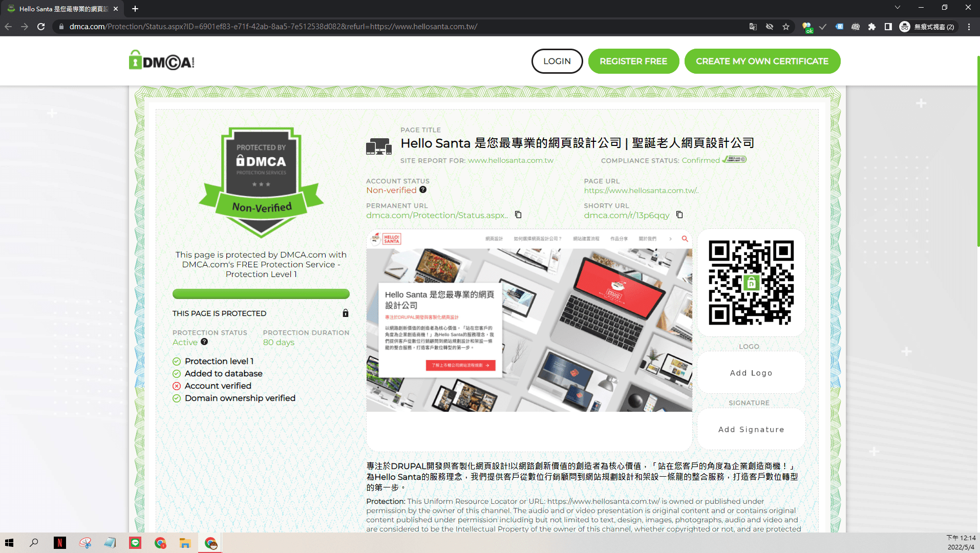This screenshot has width=980, height=553.
Task: Open a new browser tab
Action: pyautogui.click(x=135, y=9)
